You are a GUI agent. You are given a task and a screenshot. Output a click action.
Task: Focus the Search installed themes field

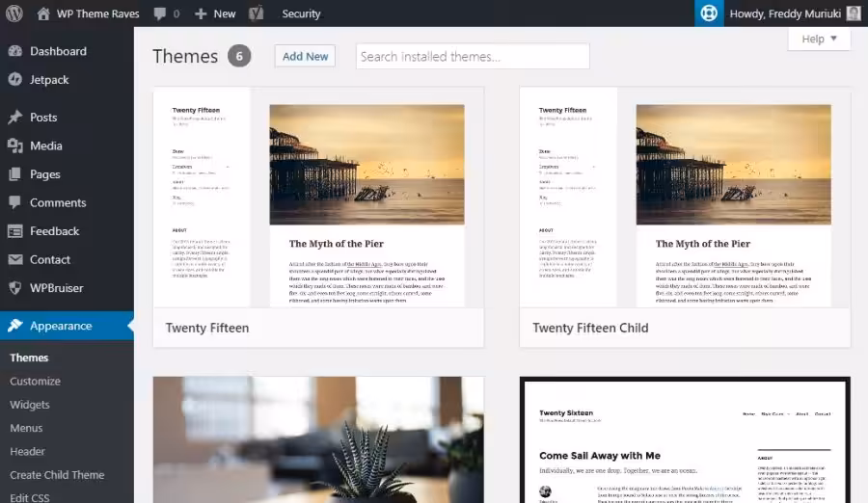tap(473, 56)
